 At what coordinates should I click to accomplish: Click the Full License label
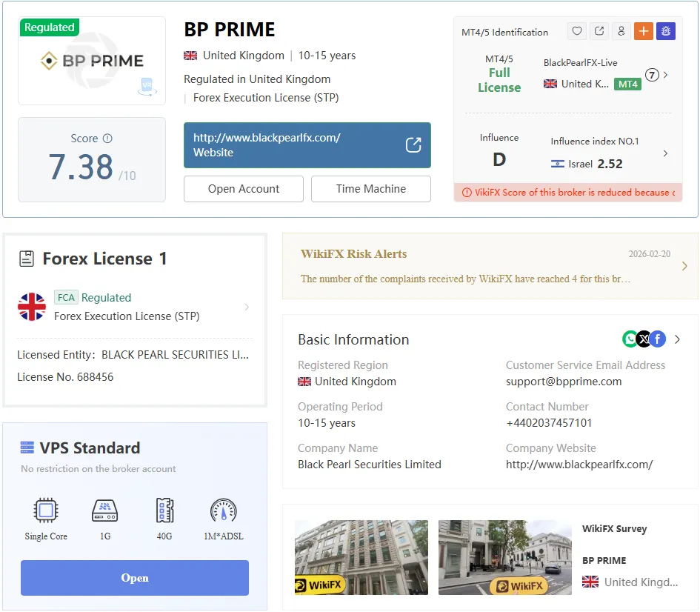coord(499,80)
